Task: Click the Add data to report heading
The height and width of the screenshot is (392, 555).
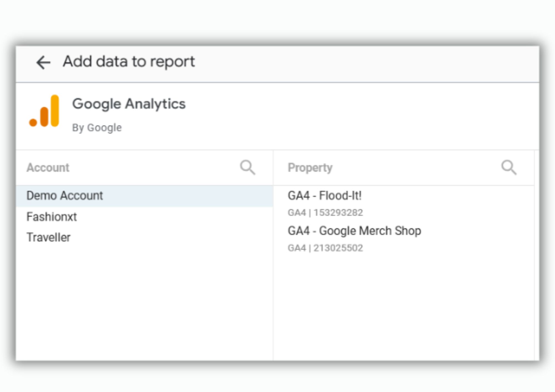Action: click(x=129, y=62)
